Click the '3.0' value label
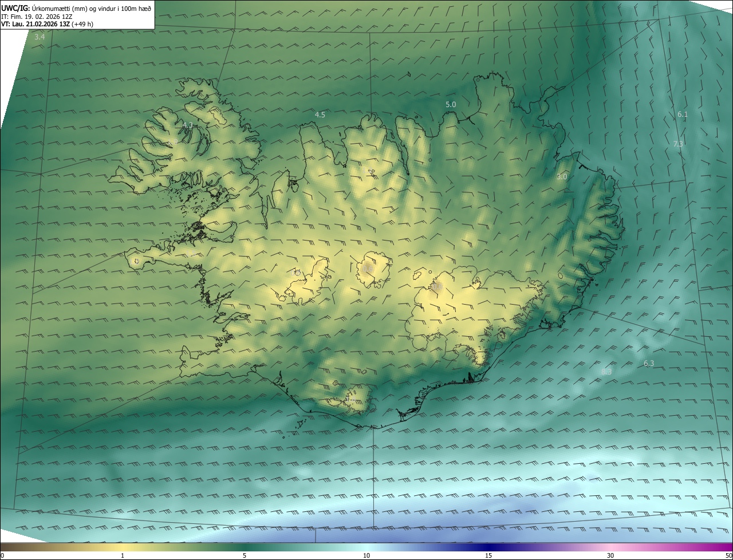This screenshot has height=560, width=733. point(562,177)
